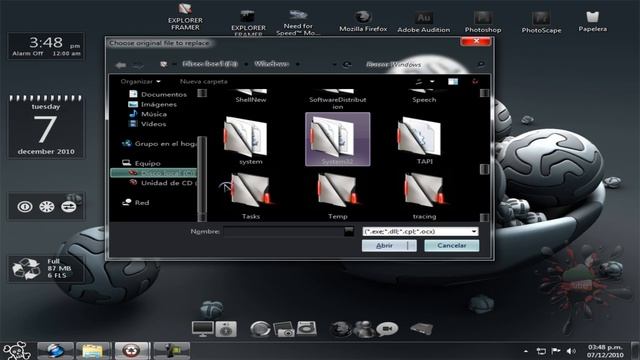Screen dimensions: 640x360
Task: Click the search magnifier icon in the dialog
Action: pyautogui.click(x=481, y=64)
